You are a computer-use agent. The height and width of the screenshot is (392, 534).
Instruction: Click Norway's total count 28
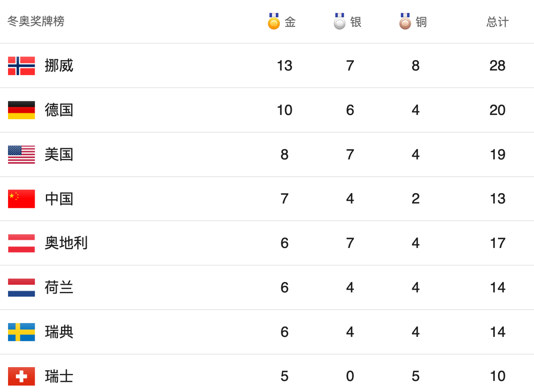(x=498, y=66)
